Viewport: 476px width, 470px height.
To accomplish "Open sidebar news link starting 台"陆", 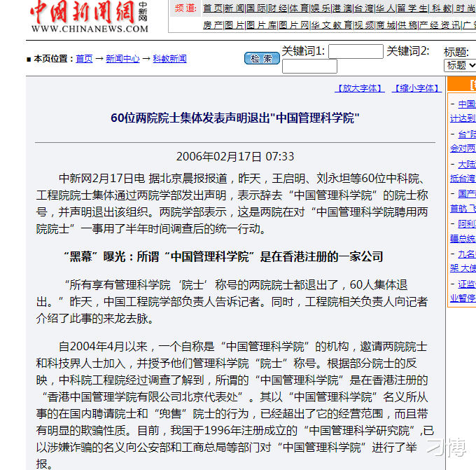I will pyautogui.click(x=463, y=141).
